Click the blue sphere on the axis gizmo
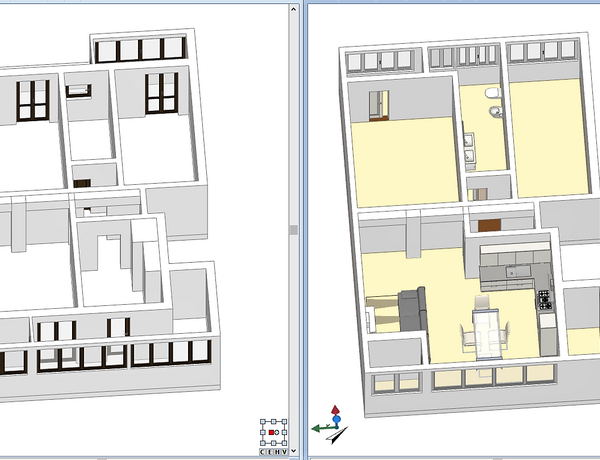 pos(335,421)
